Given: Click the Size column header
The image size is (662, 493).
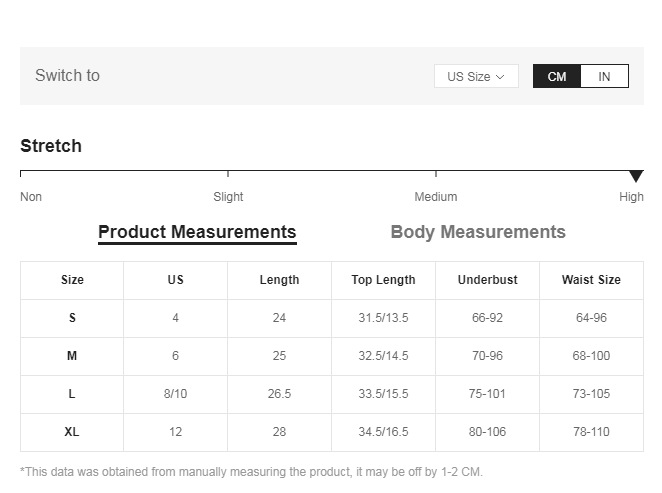Looking at the screenshot, I should 72,280.
